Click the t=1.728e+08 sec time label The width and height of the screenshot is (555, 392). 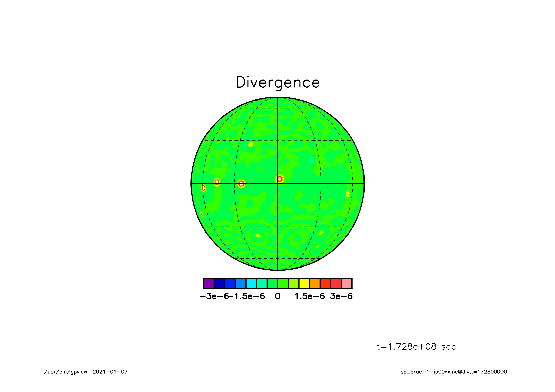[416, 347]
